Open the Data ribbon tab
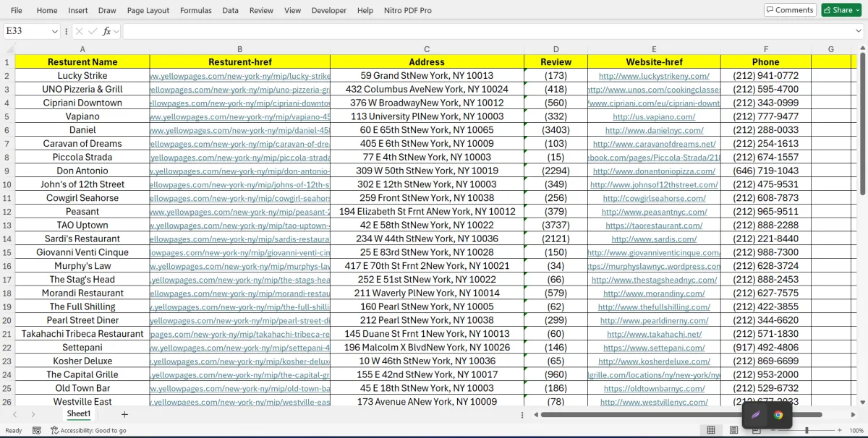Image resolution: width=868 pixels, height=438 pixels. tap(230, 10)
